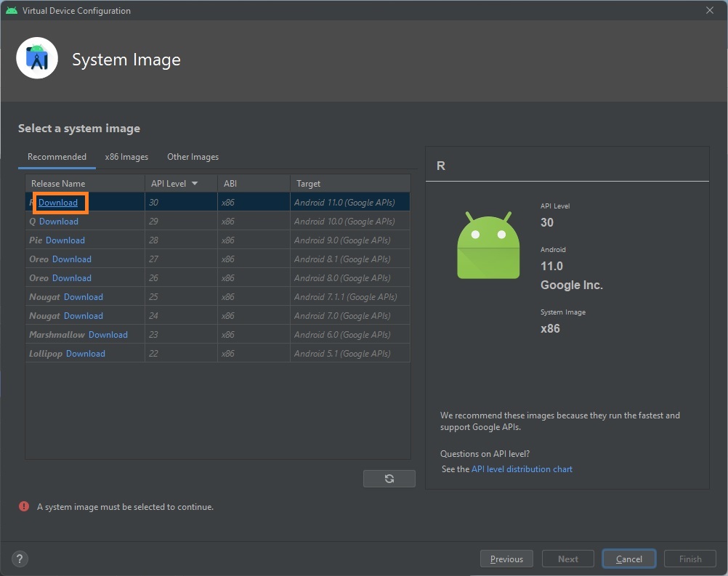The image size is (728, 576).
Task: Click the Google Inc. vendor label
Action: [572, 285]
